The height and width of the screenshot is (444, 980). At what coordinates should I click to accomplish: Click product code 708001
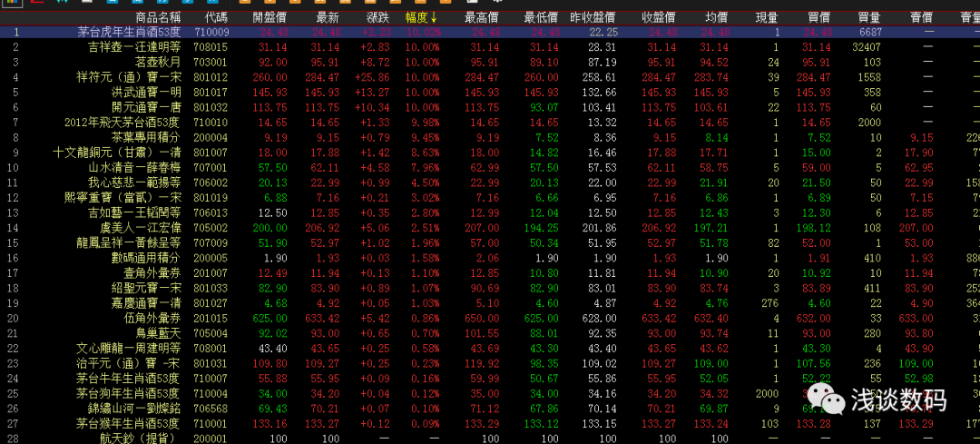click(x=211, y=348)
